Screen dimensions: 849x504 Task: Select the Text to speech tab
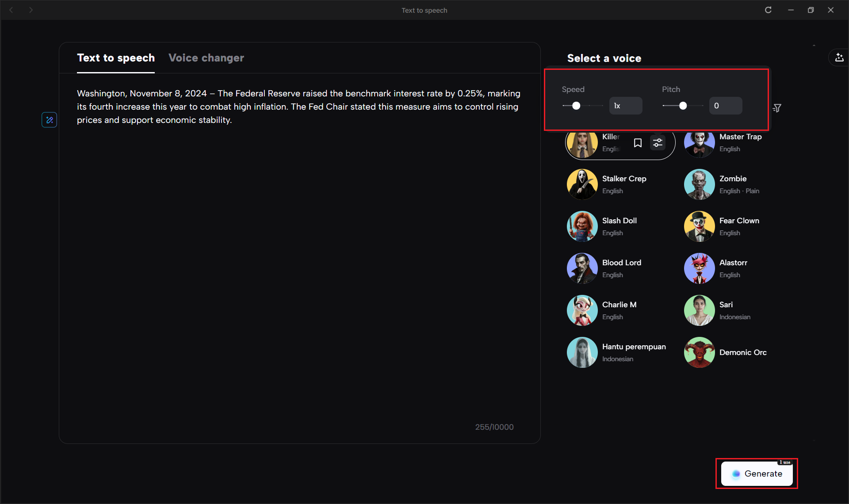[x=116, y=58]
